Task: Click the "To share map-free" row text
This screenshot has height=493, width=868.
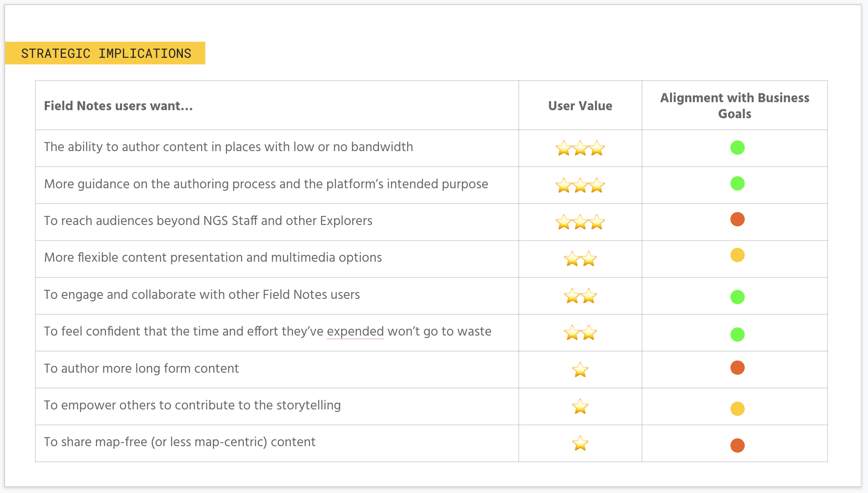Action: [x=179, y=442]
